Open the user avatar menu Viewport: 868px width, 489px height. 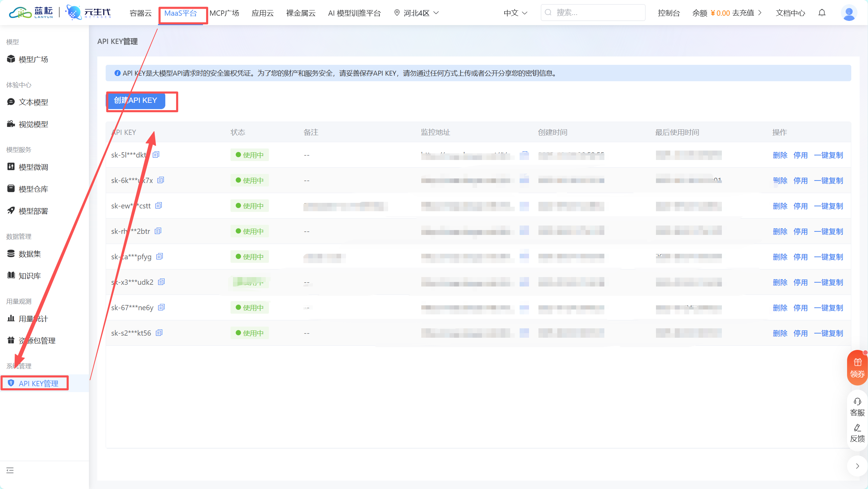(848, 13)
